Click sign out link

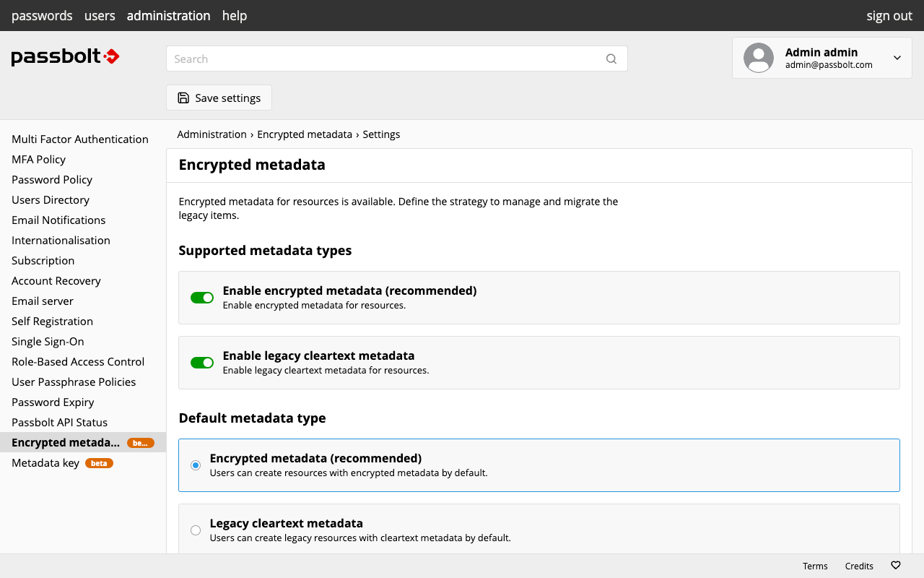[x=889, y=16]
